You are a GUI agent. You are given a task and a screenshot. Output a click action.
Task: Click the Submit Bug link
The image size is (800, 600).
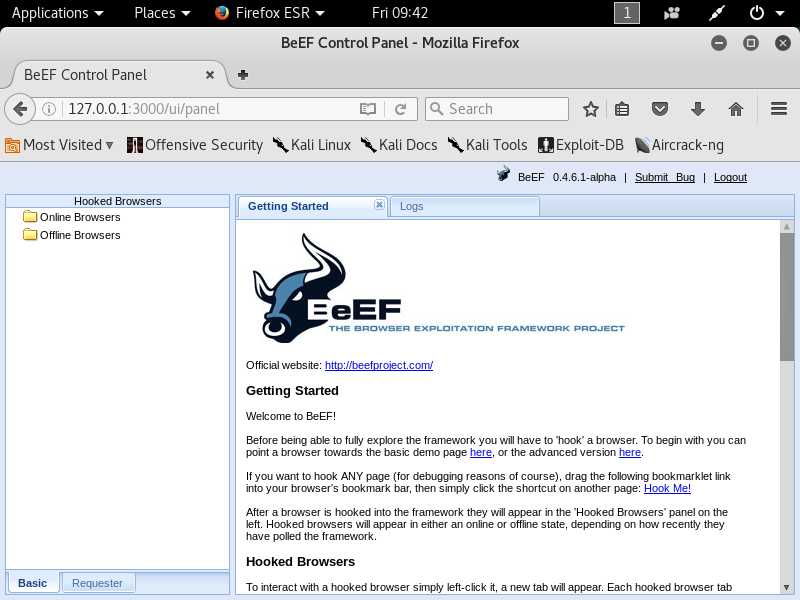click(664, 177)
